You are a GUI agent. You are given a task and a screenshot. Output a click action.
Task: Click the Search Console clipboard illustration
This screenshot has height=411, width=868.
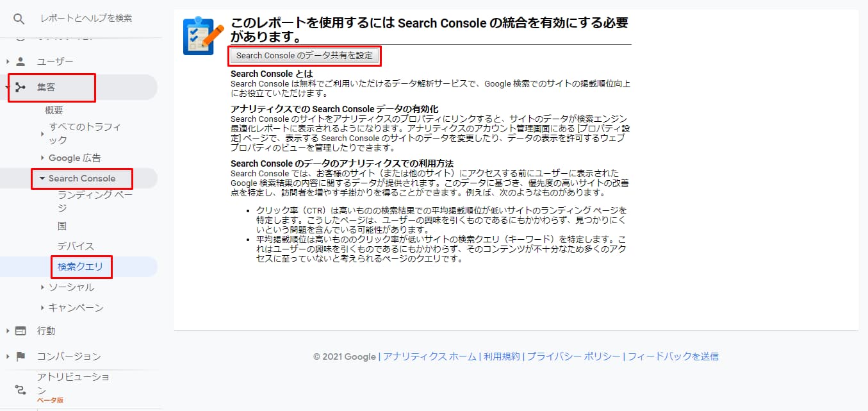click(203, 37)
